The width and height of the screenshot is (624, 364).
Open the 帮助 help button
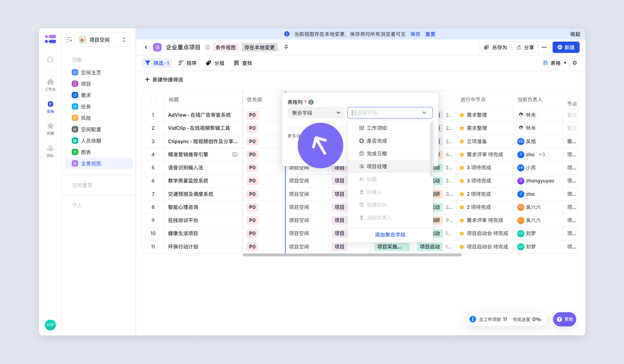(565, 319)
